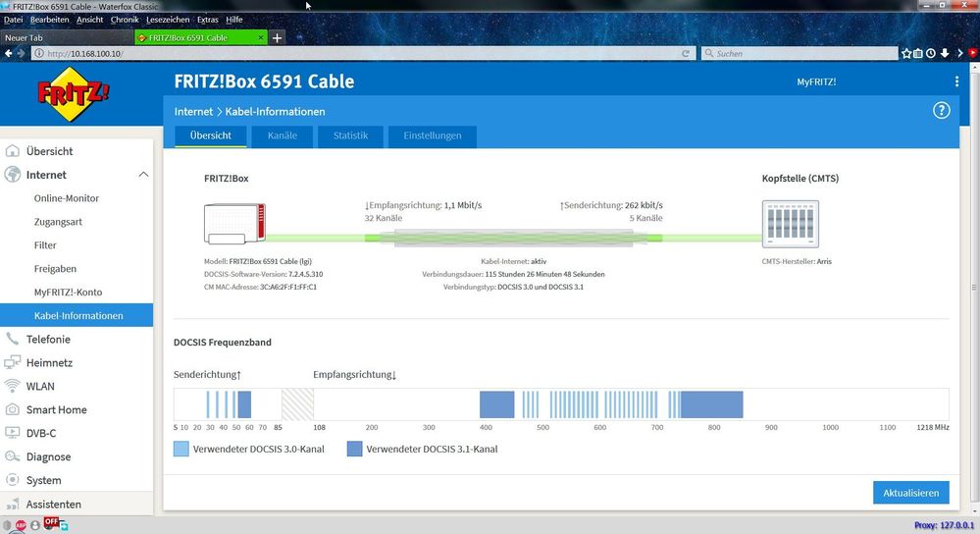Viewport: 980px width, 534px height.
Task: Switch to the Einstellungen tab
Action: tap(433, 135)
